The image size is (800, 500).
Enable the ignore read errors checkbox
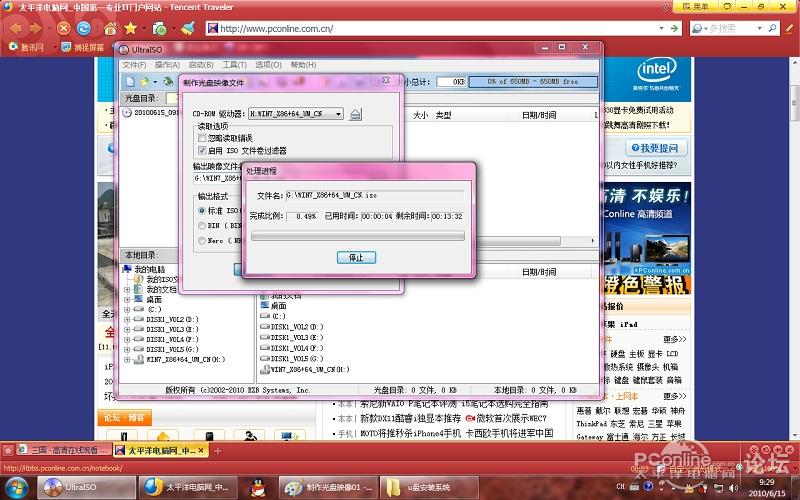tap(202, 138)
